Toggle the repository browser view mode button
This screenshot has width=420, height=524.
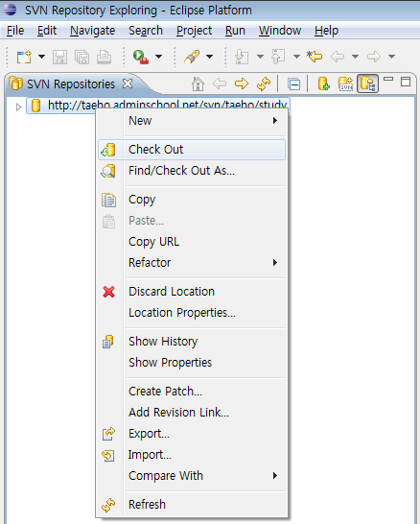pyautogui.click(x=367, y=83)
